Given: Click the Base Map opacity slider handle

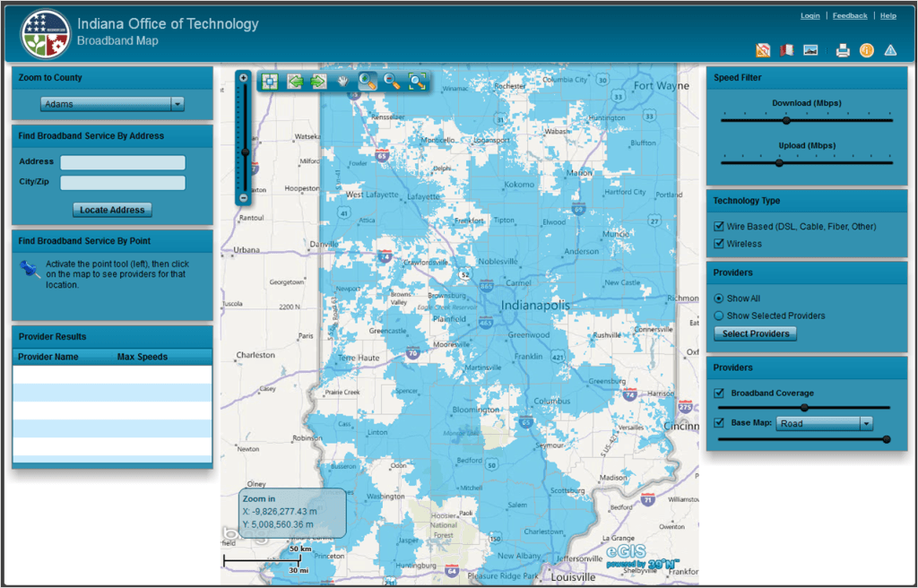Looking at the screenshot, I should 887,438.
